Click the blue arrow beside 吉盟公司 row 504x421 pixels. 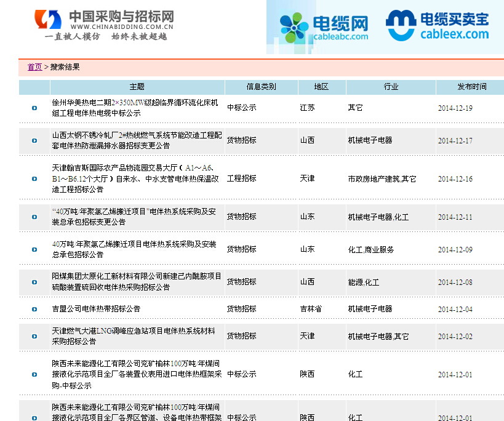point(34,308)
